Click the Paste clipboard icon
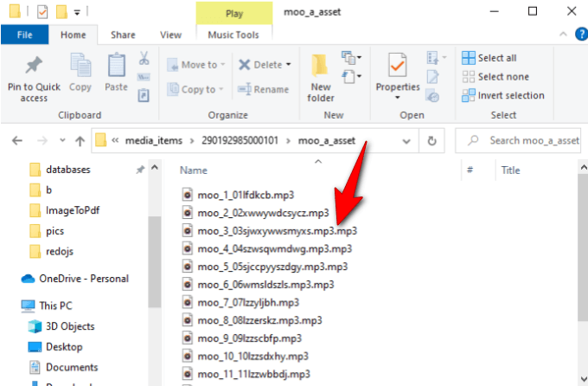The height and width of the screenshot is (386, 588). [116, 65]
